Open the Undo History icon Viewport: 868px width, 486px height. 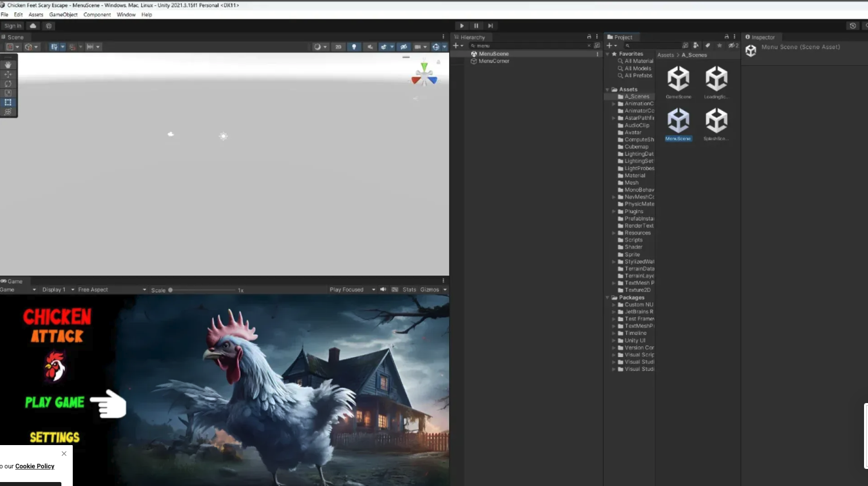coord(852,26)
